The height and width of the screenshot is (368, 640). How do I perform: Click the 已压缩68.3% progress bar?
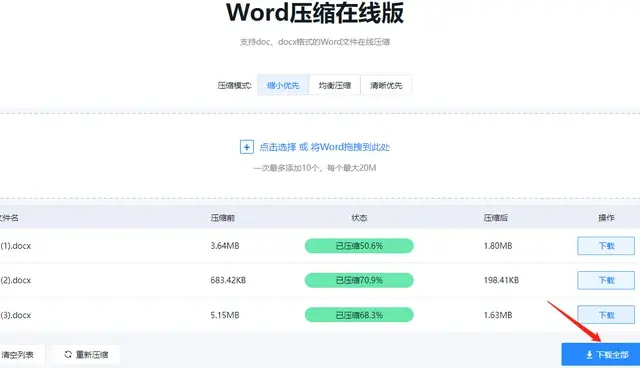[x=359, y=315]
